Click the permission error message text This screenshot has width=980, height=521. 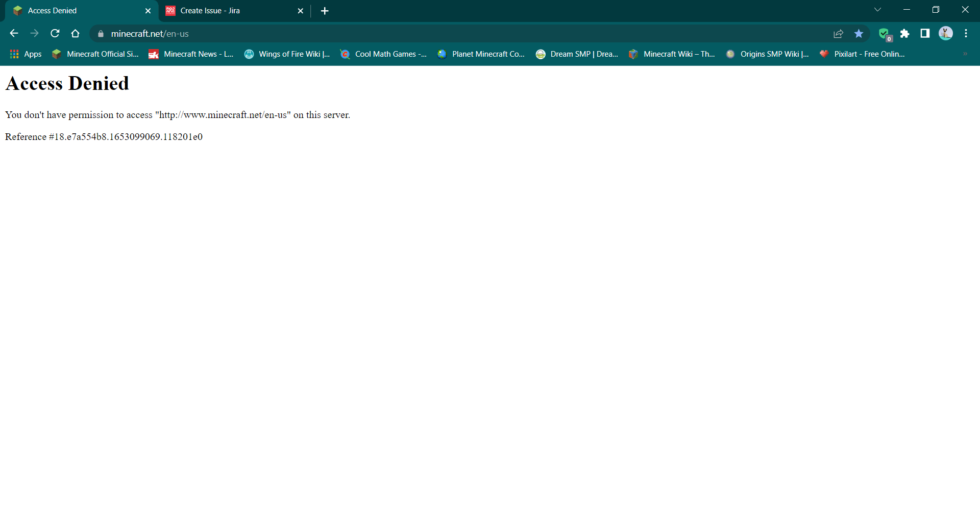178,115
